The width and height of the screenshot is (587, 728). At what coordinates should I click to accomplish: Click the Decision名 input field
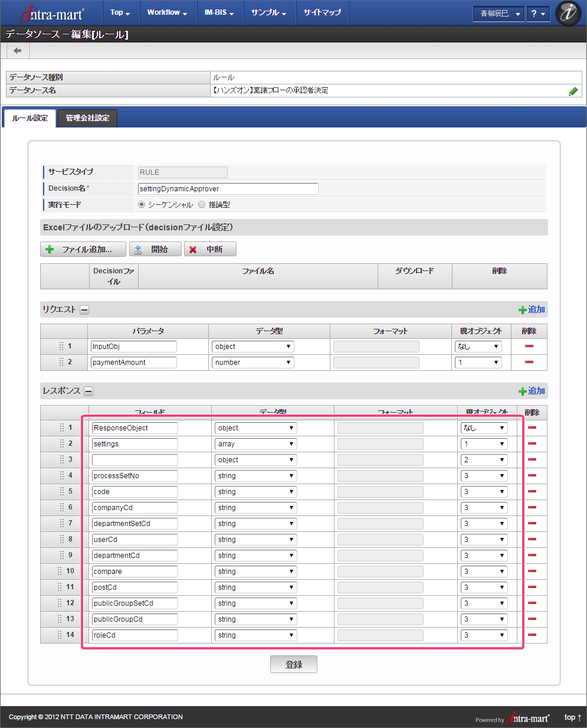coord(228,189)
